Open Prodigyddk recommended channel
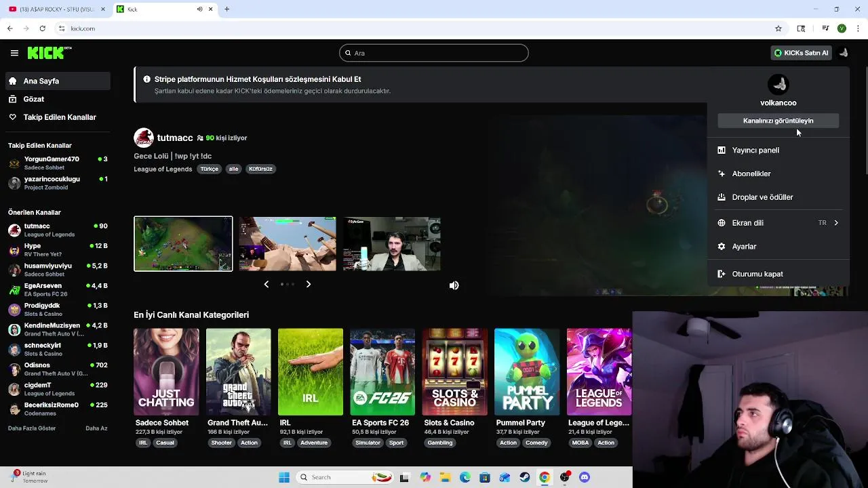Screen dimensions: 868x488 tap(57, 309)
